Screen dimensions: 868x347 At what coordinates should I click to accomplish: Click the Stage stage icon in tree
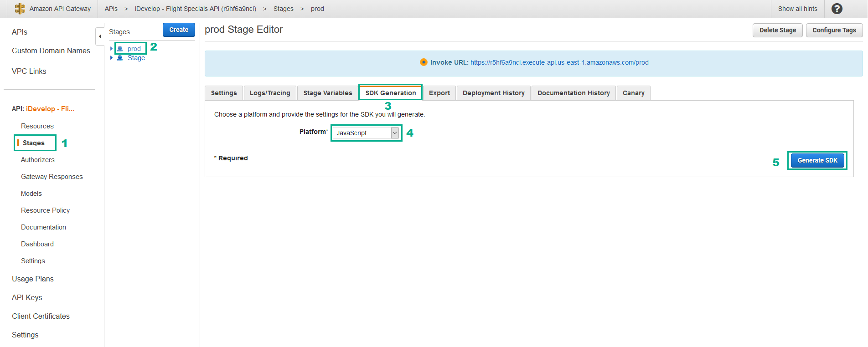tap(120, 58)
